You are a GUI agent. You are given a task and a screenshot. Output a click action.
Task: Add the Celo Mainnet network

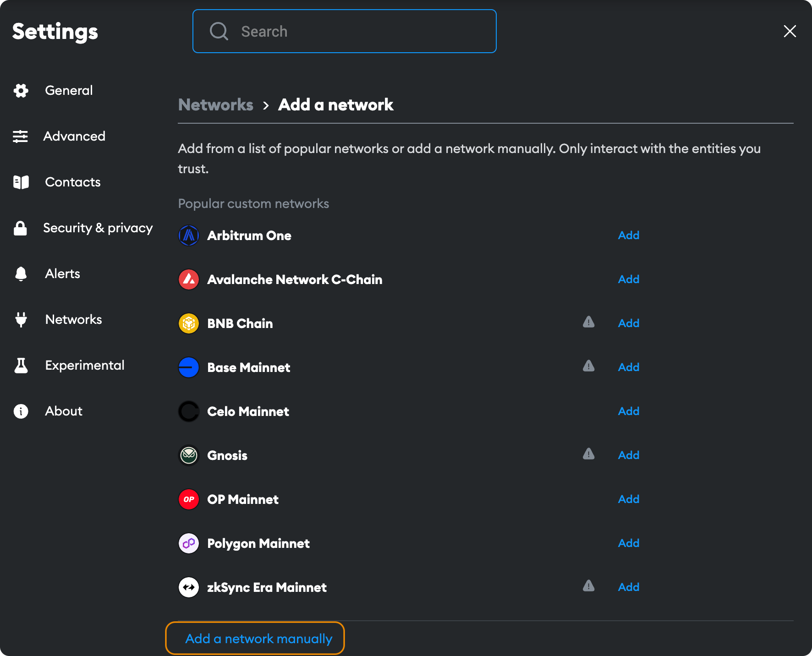point(629,411)
